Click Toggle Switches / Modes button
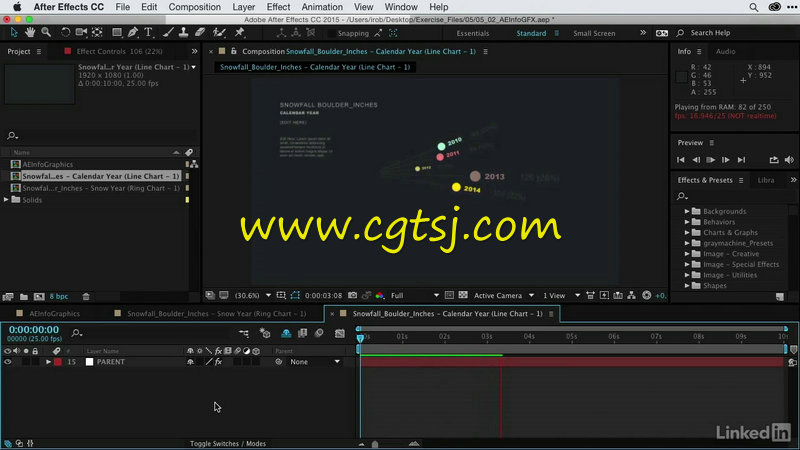 tap(228, 443)
